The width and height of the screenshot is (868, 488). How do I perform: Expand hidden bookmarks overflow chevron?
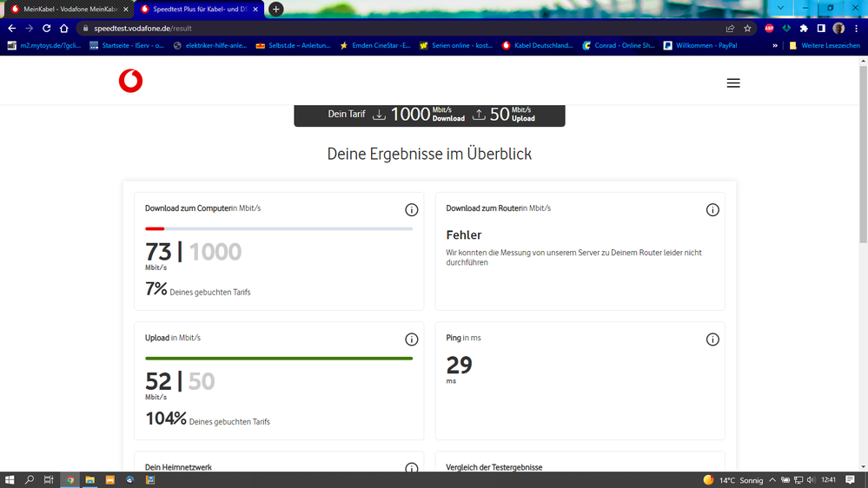[775, 45]
